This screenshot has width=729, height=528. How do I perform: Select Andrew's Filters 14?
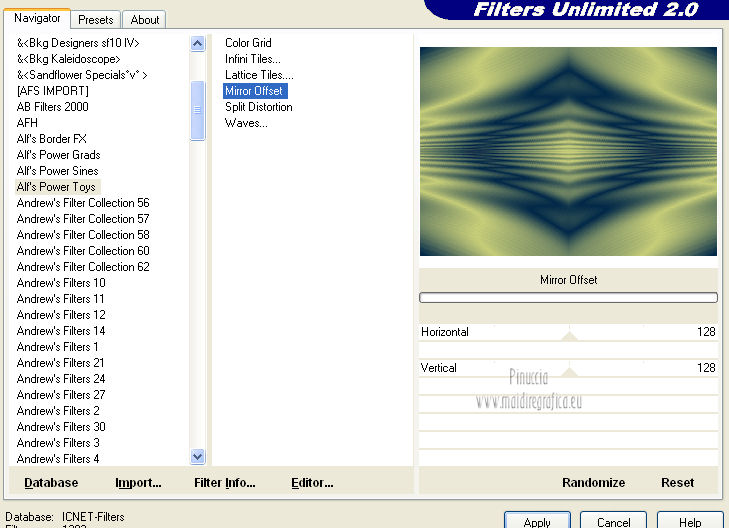coord(61,331)
